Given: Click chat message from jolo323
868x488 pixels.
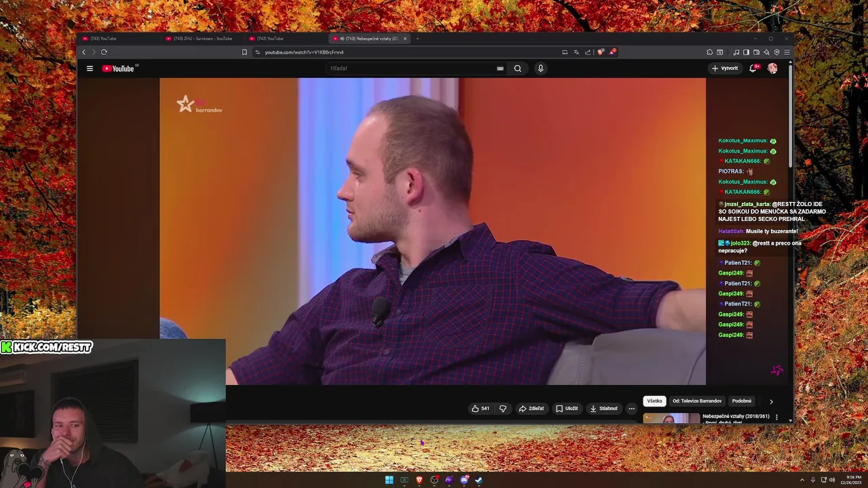Looking at the screenshot, I should tap(760, 247).
